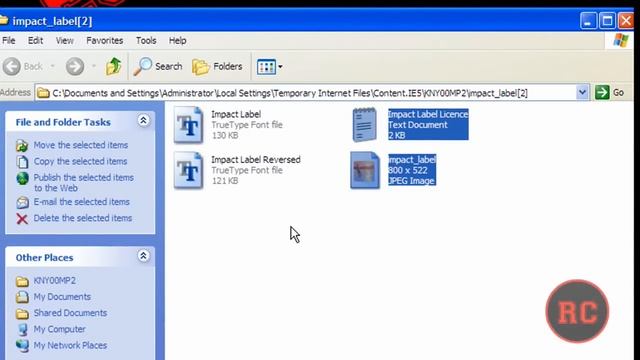Click the My Network Places icon
Viewport: 640px width, 360px height.
click(22, 346)
